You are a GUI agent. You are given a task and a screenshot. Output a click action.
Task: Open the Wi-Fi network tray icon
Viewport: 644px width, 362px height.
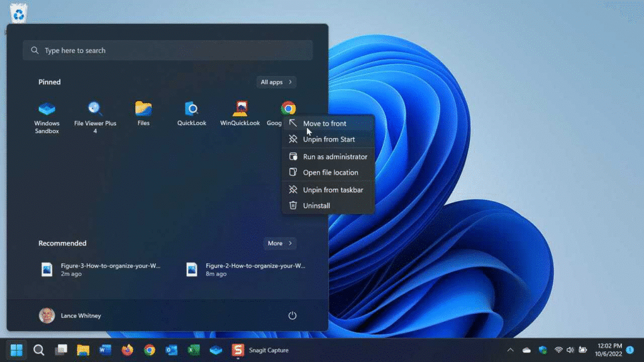[x=558, y=350]
